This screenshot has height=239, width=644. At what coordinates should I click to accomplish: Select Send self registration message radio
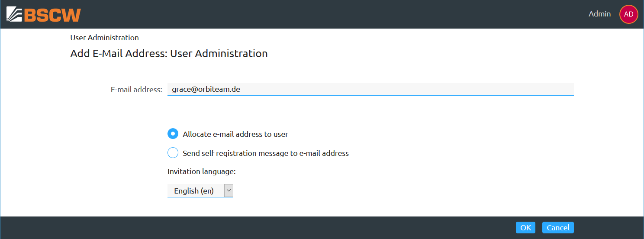click(x=173, y=153)
